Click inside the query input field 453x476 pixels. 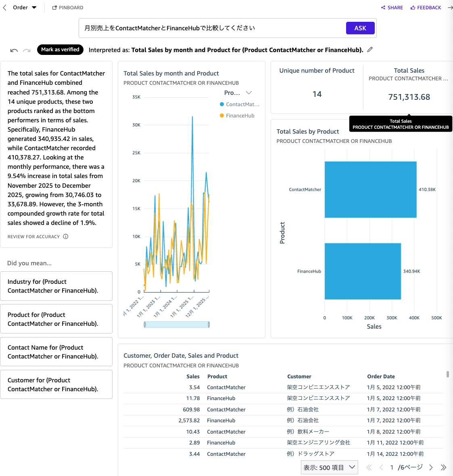coord(210,28)
